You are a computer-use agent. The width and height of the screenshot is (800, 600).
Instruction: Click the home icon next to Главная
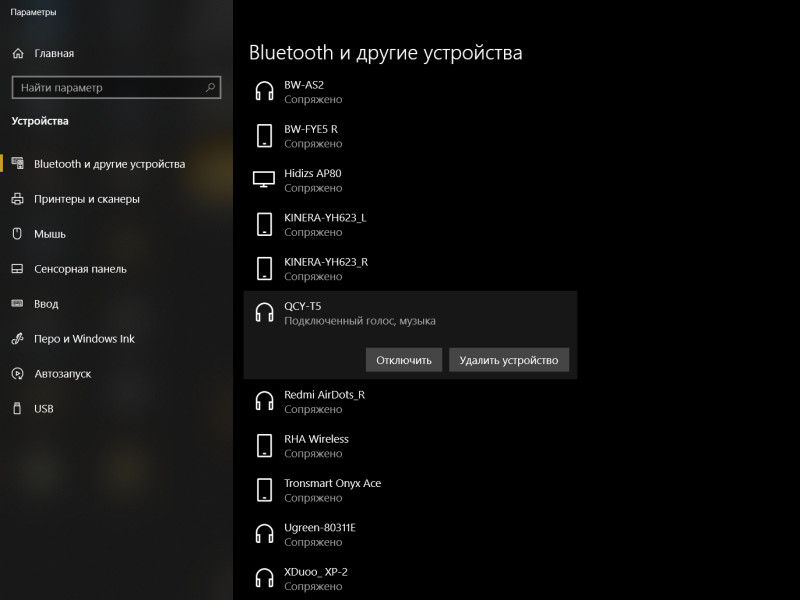coord(18,53)
